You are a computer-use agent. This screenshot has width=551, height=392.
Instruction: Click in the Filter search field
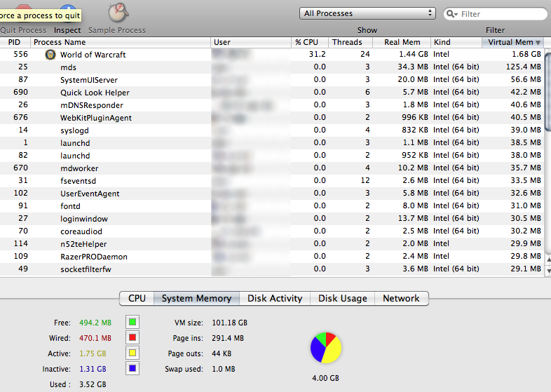tap(496, 14)
